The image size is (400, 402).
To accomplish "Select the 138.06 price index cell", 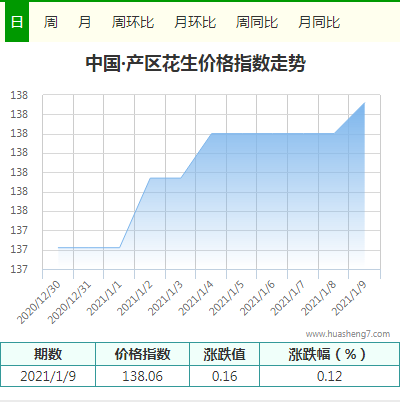I will (x=142, y=376).
